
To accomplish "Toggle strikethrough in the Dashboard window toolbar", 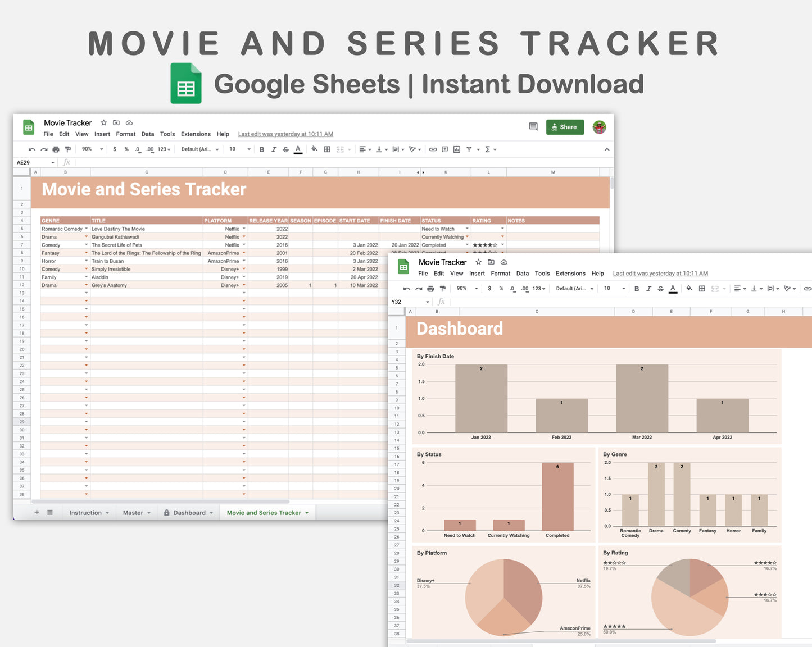I will pyautogui.click(x=660, y=289).
